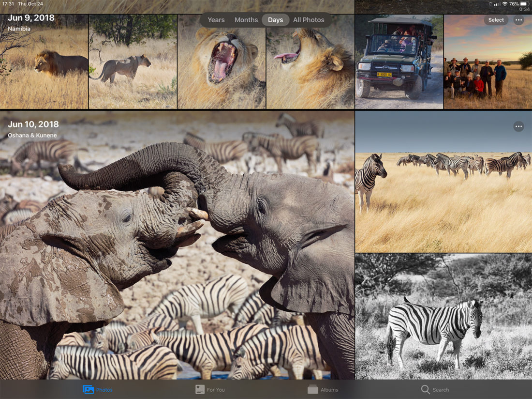This screenshot has height=399, width=532.
Task: Open ellipsis menu on zebra herd photo
Action: coord(518,126)
